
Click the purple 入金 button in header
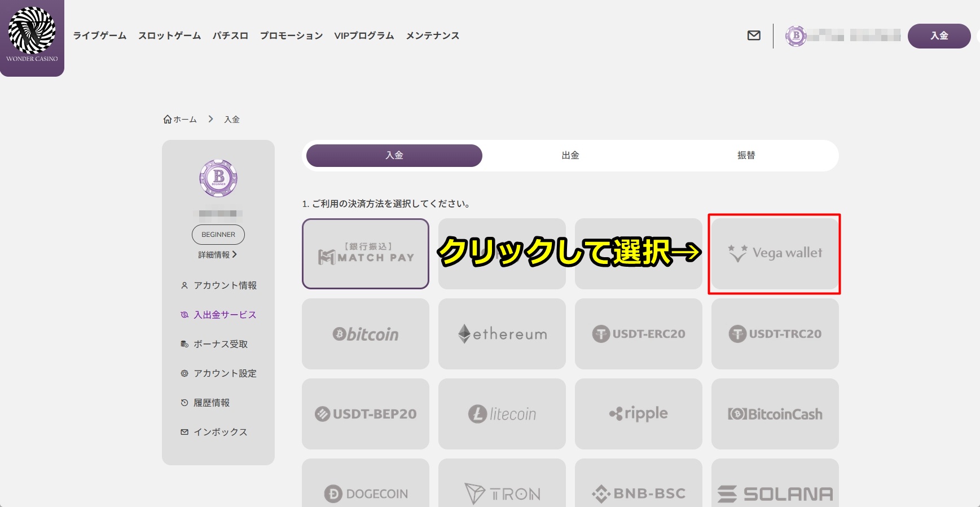pos(939,36)
